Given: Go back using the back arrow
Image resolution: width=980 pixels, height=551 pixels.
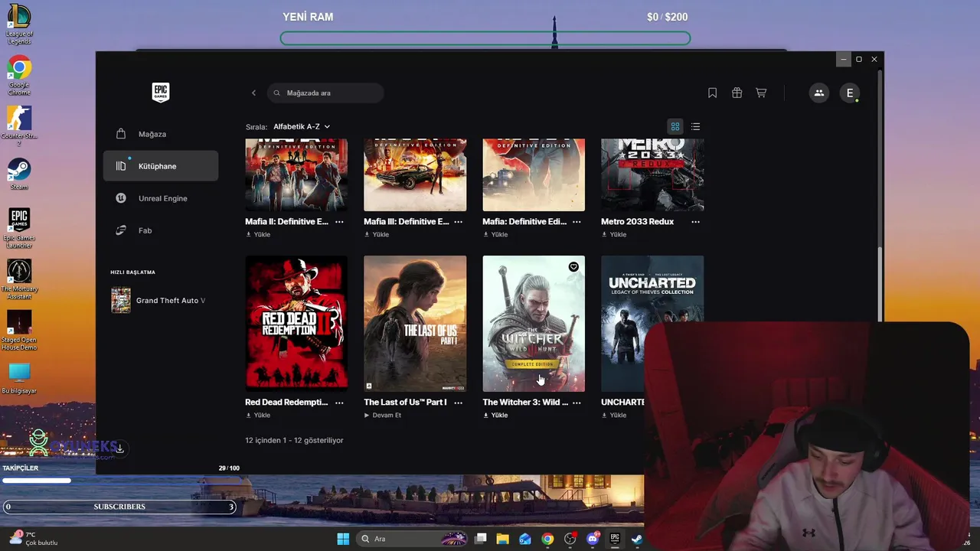Looking at the screenshot, I should [x=253, y=93].
